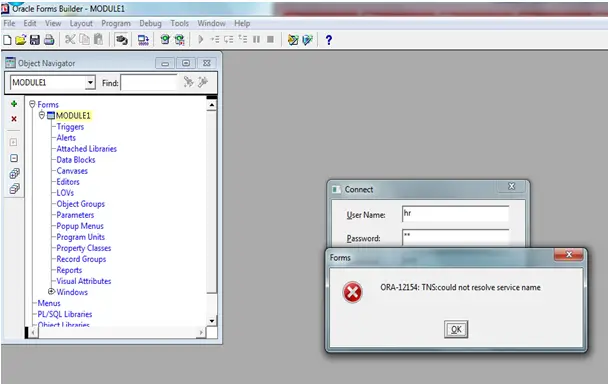Select the Triggers tree item
Screen dimensions: 608x384
click(x=70, y=126)
